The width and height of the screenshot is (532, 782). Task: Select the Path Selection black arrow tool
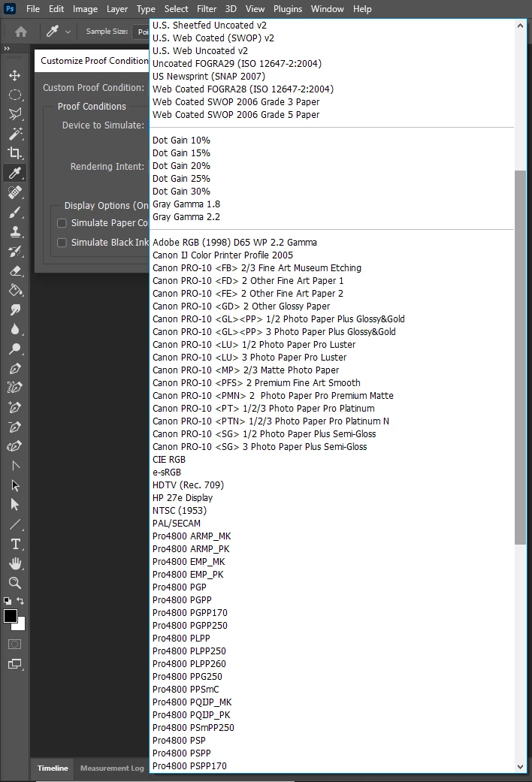pyautogui.click(x=15, y=505)
